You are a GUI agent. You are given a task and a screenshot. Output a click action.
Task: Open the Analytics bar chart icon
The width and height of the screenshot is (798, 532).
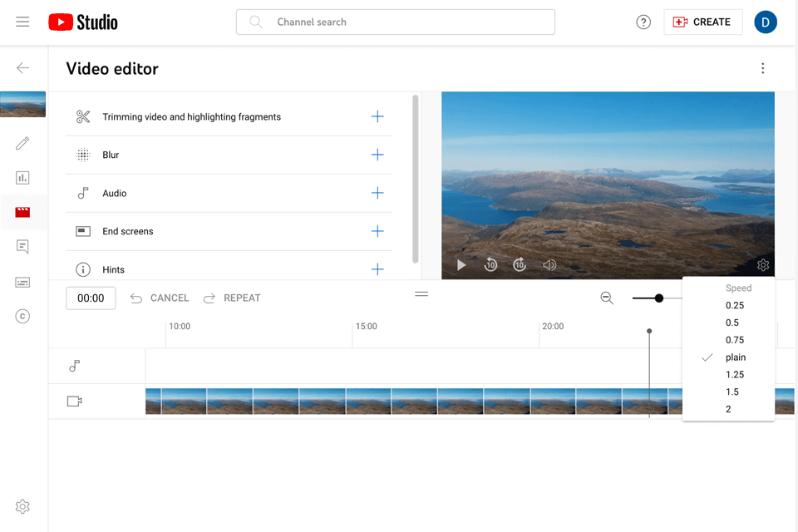click(x=22, y=178)
